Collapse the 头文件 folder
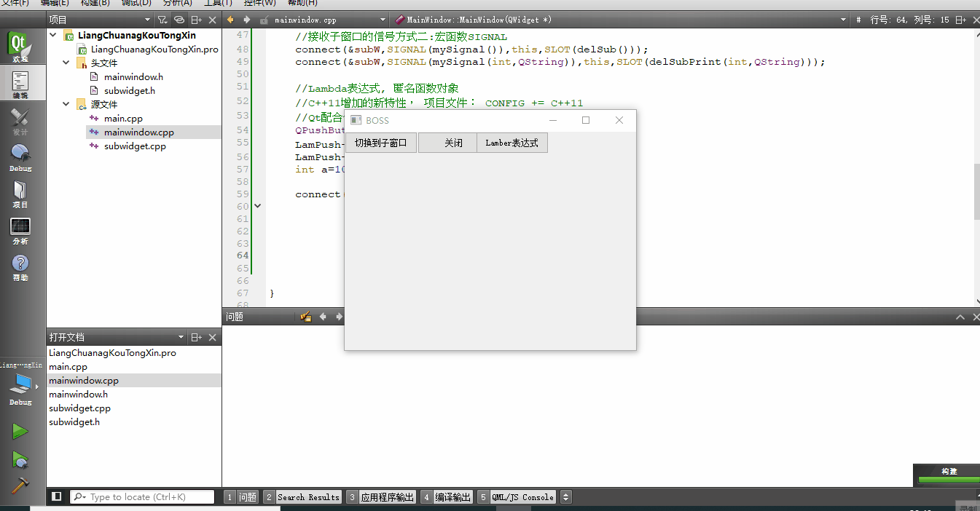This screenshot has width=980, height=511. (66, 63)
